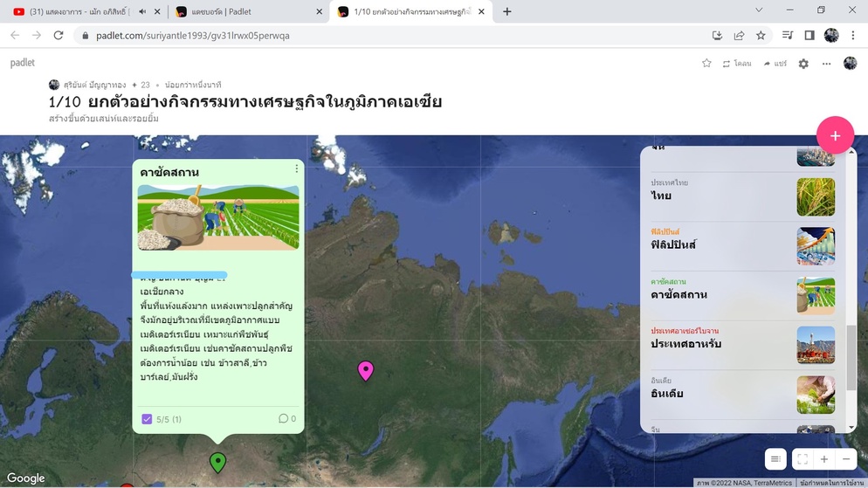Select the pink map pin
This screenshot has width=868, height=488.
[365, 370]
